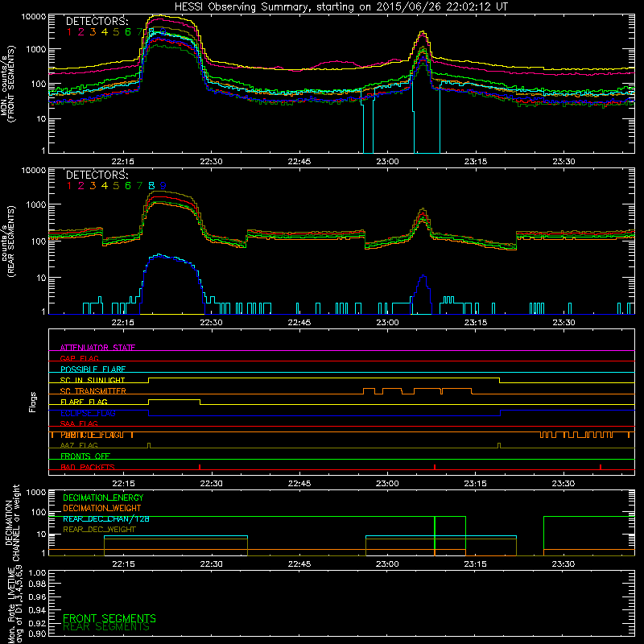Click the DETECTORS: label in the rear segments panel
Image resolution: width=644 pixels, height=644 pixels.
tap(97, 175)
